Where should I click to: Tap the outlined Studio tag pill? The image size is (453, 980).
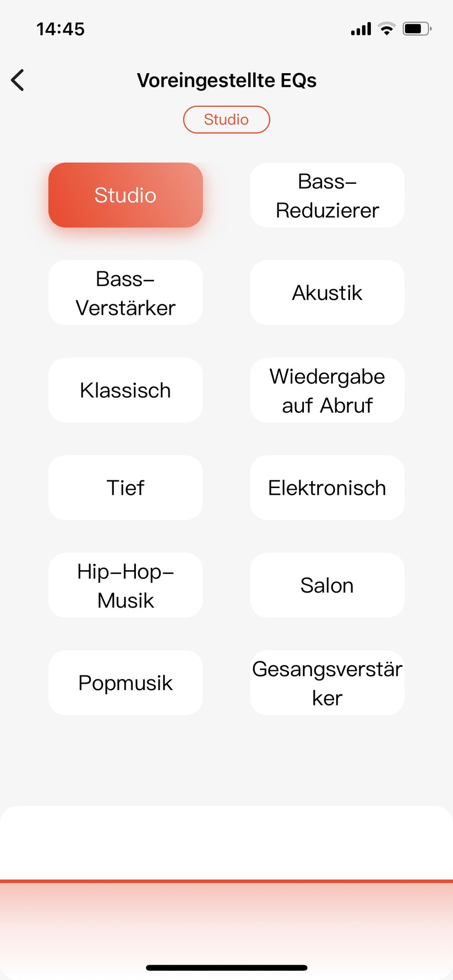click(x=226, y=119)
